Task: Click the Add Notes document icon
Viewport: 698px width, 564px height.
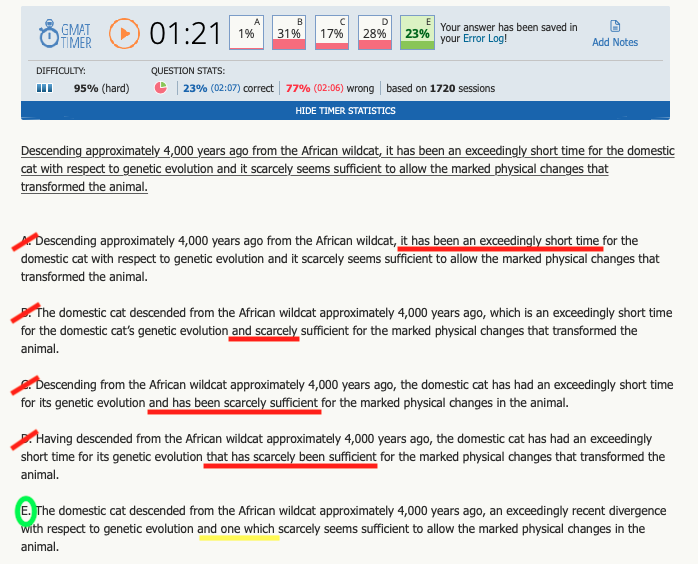Action: pyautogui.click(x=615, y=26)
